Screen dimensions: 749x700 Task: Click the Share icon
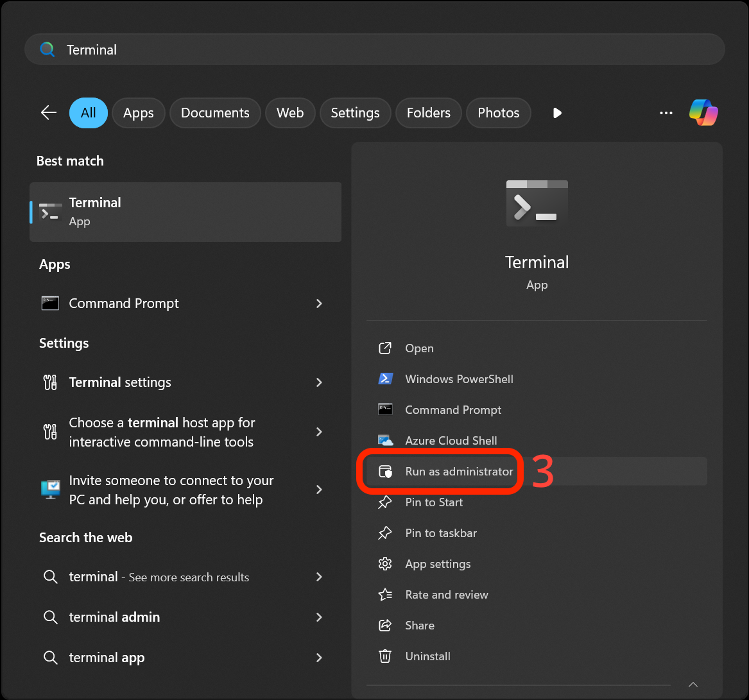coord(385,625)
